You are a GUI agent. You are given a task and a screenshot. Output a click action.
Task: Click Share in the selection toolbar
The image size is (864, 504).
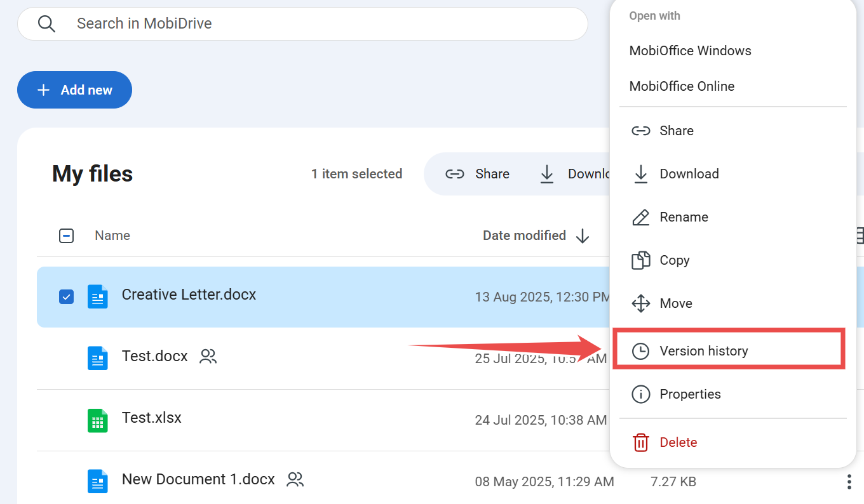(477, 174)
